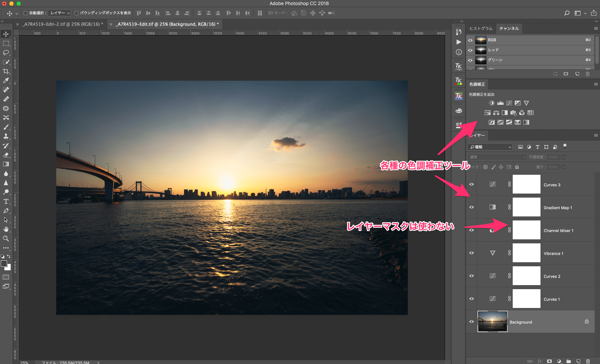Select the Crop tool

coord(6,71)
